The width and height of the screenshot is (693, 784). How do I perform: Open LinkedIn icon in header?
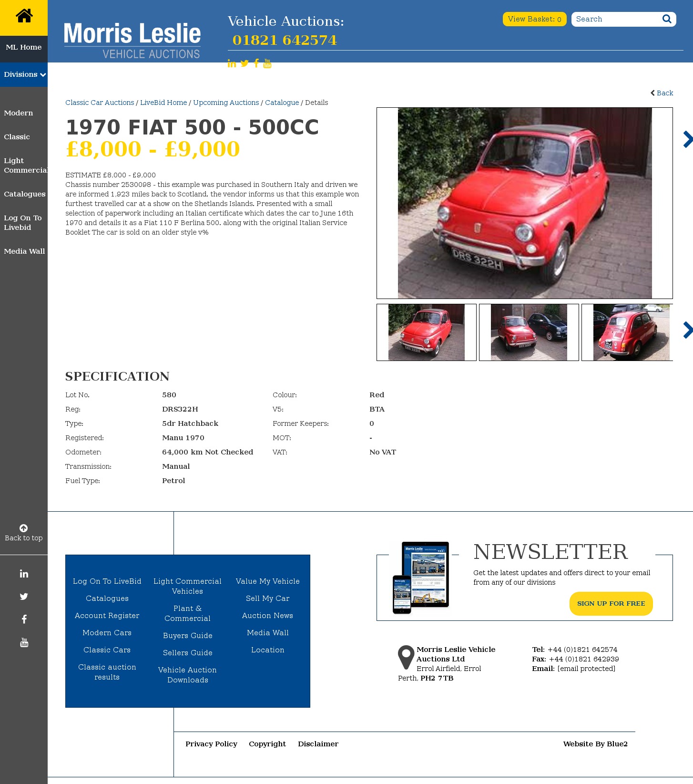(232, 63)
